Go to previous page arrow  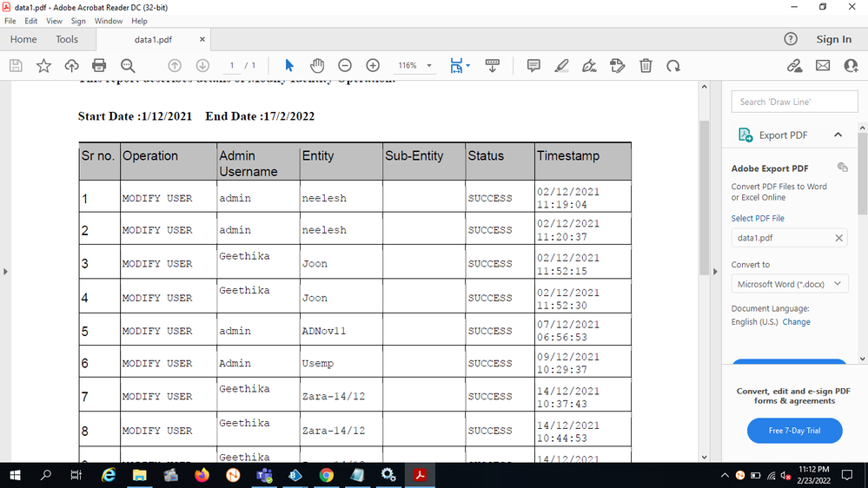[x=175, y=66]
